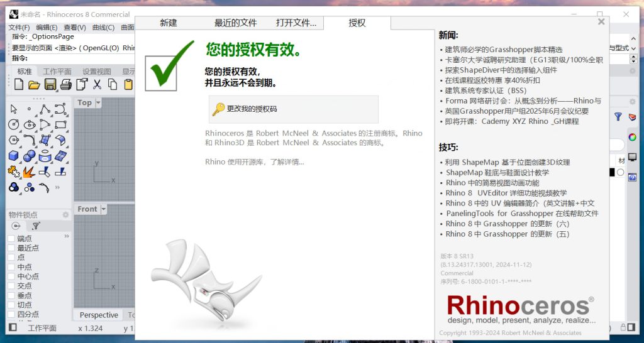This screenshot has width=644, height=343.
Task: Enable the 中点 object snap checkbox
Action: point(11,267)
